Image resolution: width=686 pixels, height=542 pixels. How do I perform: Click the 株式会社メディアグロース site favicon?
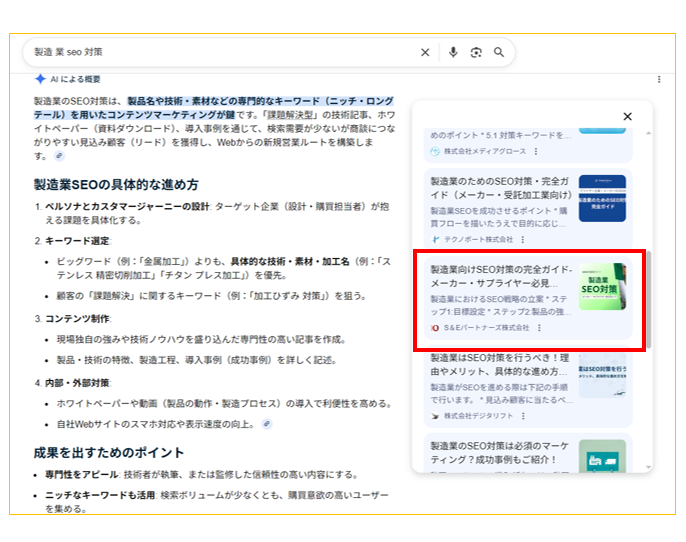435,151
